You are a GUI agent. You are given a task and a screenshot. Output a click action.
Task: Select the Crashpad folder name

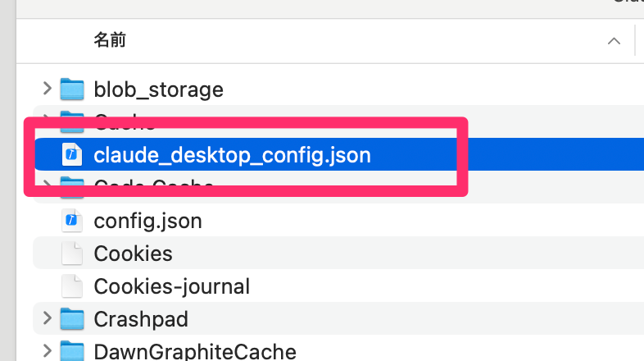[141, 319]
